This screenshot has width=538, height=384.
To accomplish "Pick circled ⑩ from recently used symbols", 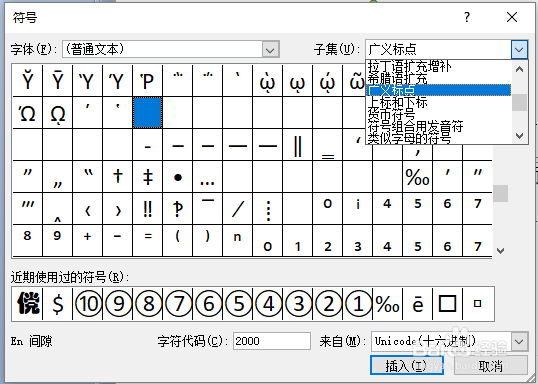I will (88, 304).
